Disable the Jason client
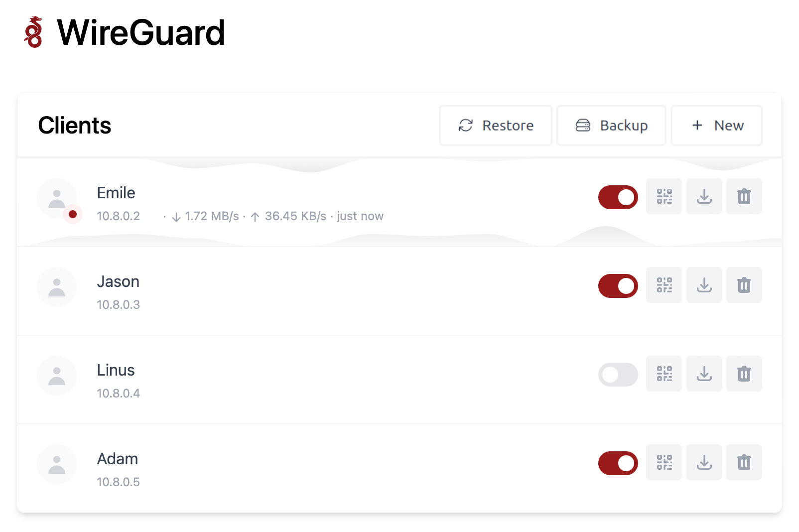799x532 pixels. (x=618, y=285)
